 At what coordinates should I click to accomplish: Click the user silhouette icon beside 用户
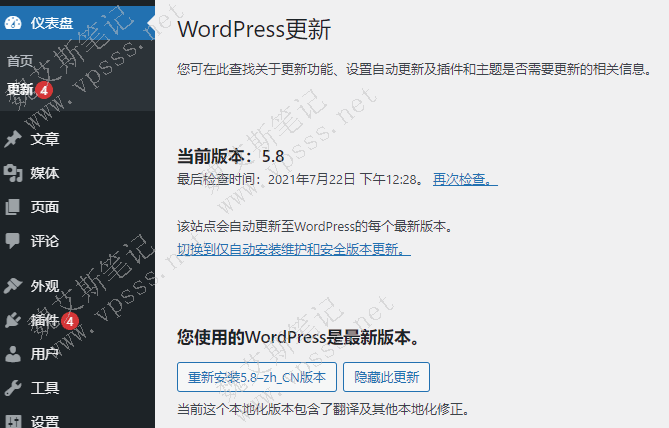[13, 354]
